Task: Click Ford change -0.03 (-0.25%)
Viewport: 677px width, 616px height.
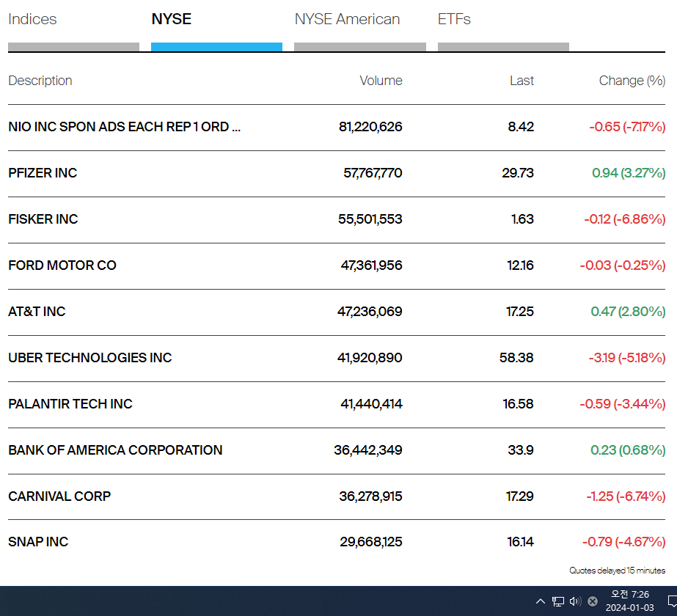Action: tap(622, 265)
